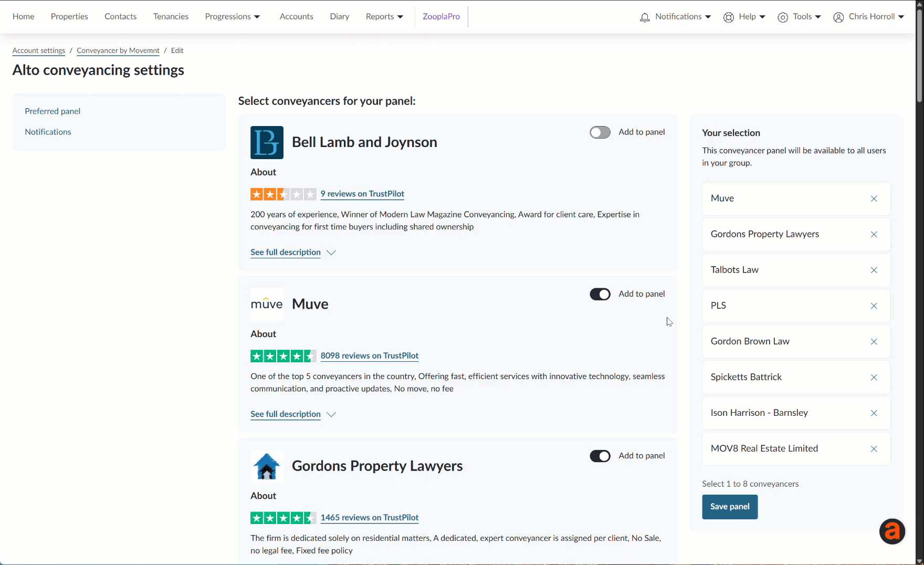This screenshot has width=924, height=565.
Task: Toggle off Add to panel for Muve
Action: [600, 294]
